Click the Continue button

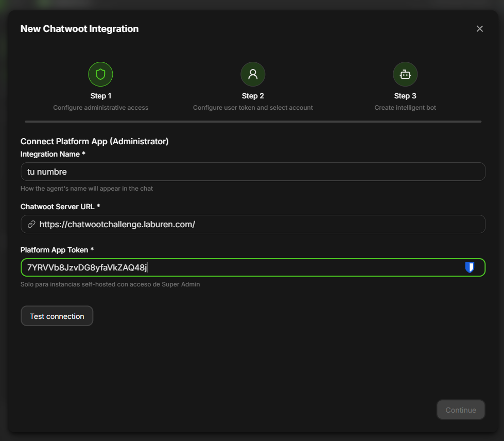[x=461, y=410]
